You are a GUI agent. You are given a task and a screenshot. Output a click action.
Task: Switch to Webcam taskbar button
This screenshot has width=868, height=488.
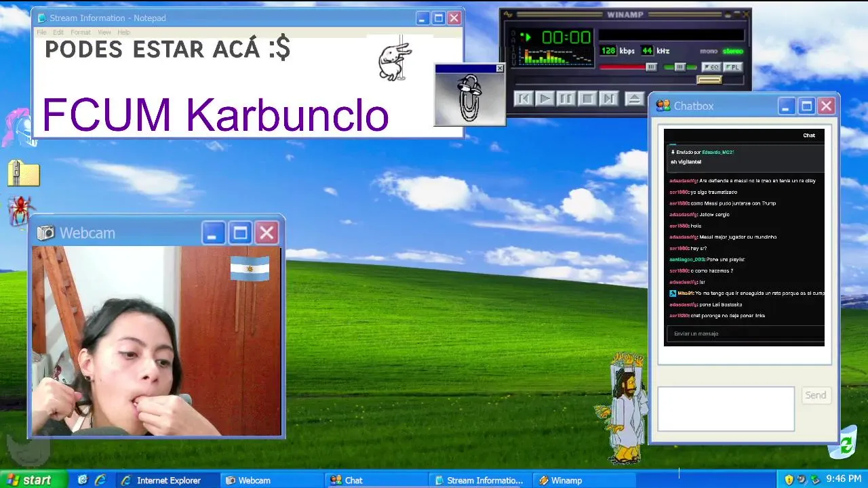272,480
